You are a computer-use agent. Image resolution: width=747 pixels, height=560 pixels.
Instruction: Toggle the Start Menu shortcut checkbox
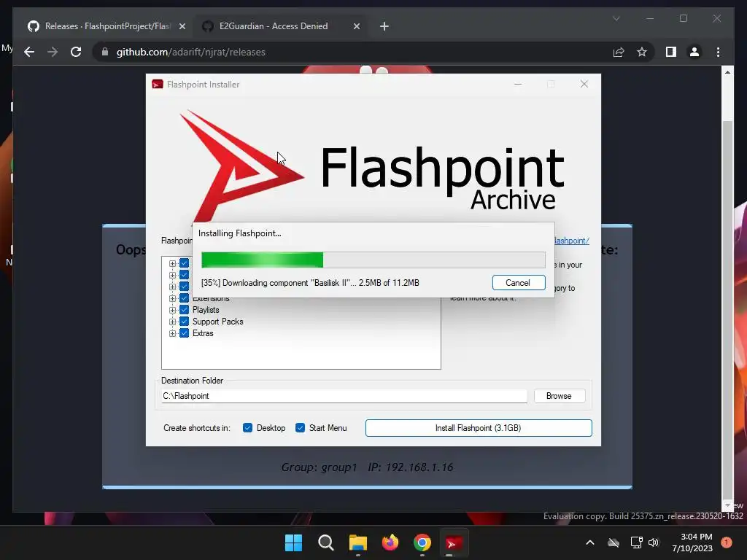pos(300,427)
